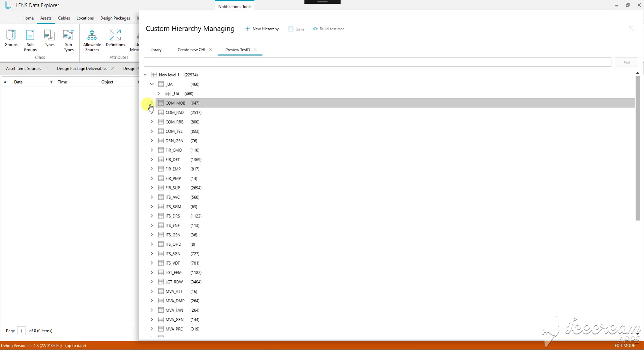Click the Save button

click(296, 29)
